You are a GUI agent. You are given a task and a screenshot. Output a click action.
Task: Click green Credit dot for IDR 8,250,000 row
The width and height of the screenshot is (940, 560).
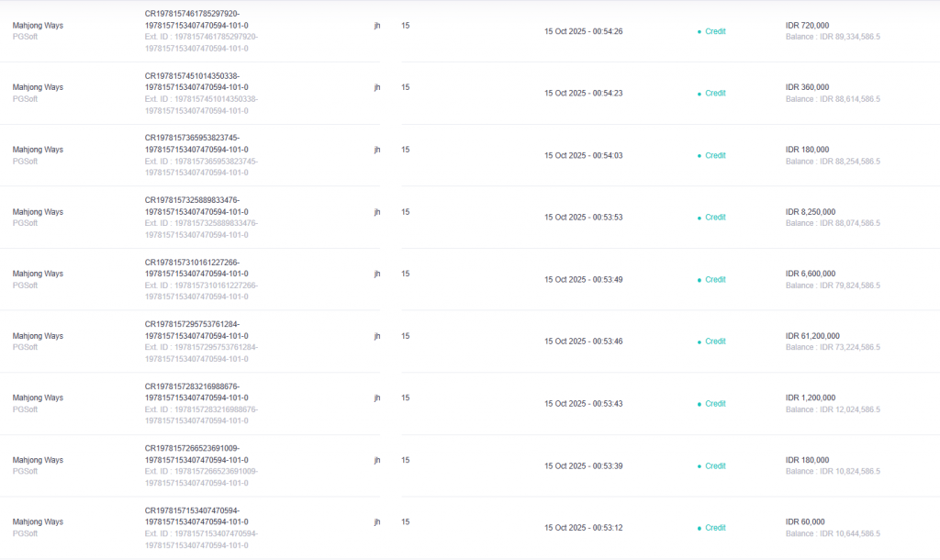pos(699,218)
